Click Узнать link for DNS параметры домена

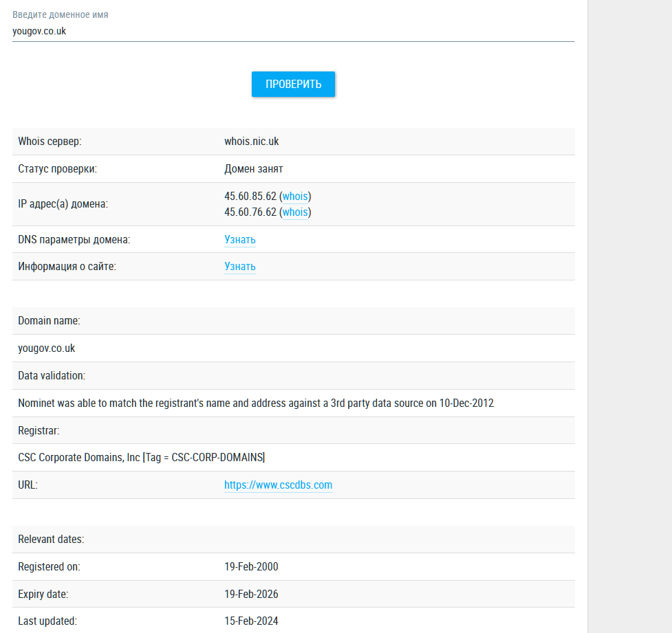tap(239, 240)
